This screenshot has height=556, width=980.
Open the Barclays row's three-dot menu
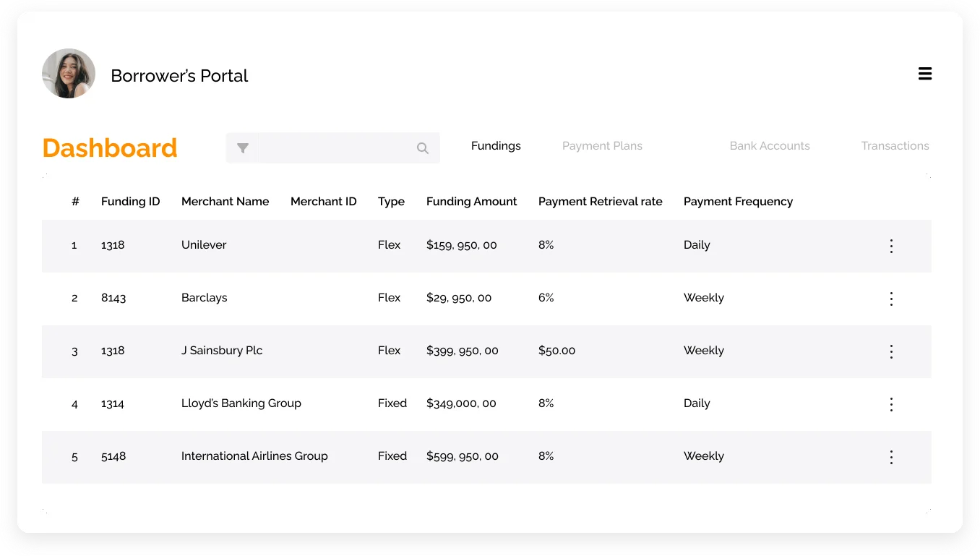[891, 299]
